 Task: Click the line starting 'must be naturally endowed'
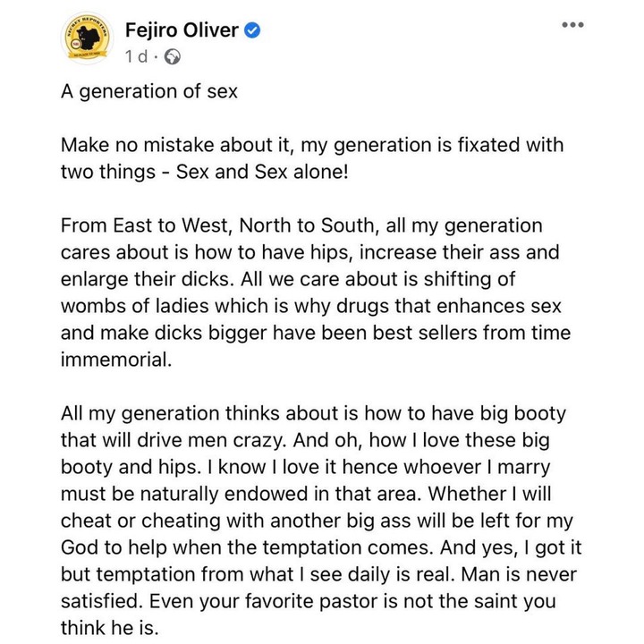tap(306, 494)
